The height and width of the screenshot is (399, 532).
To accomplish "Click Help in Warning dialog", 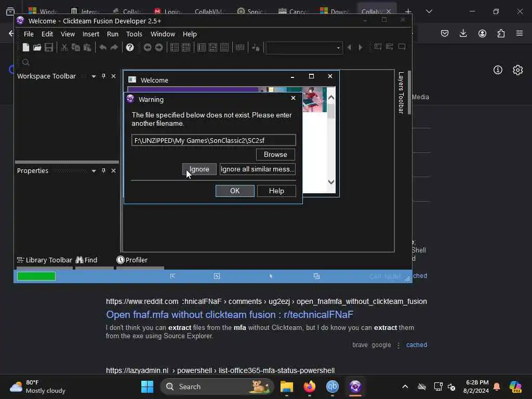I will [276, 191].
